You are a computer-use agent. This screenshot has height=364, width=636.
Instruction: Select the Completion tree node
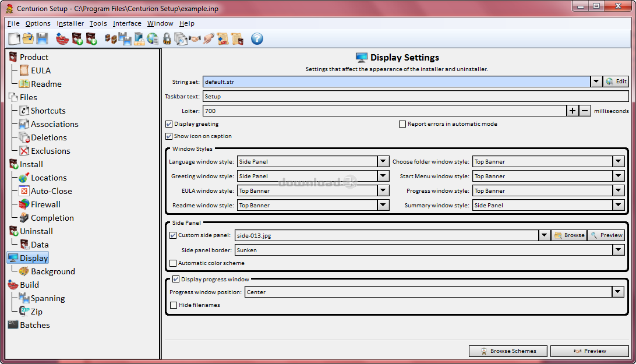click(52, 218)
